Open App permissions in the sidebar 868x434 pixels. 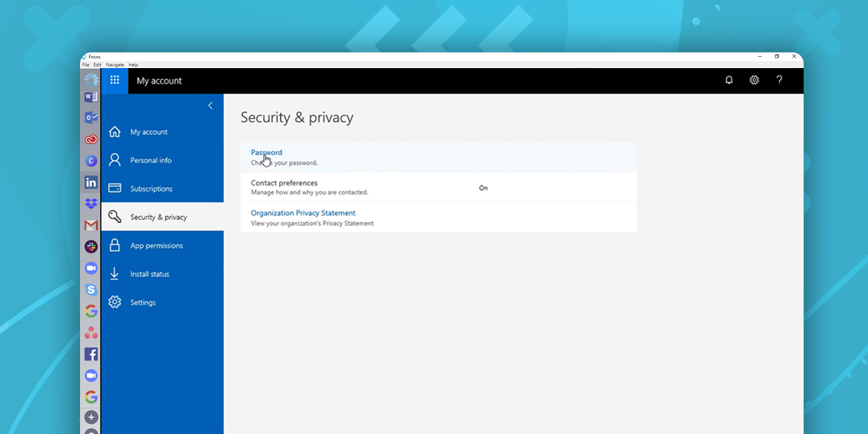coord(162,245)
